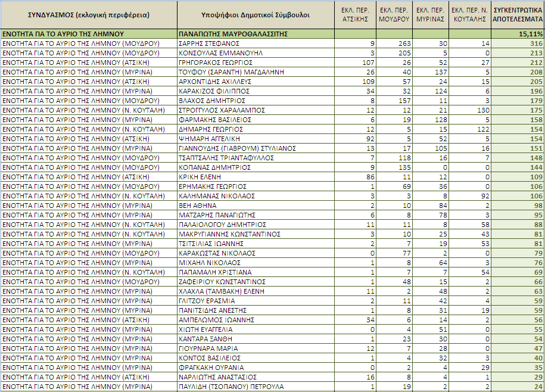Viewport: 545px width, 392px height.
Task: Click candidate 'ΠΑΠΑΜΑΛΗ ΧΡΙΣΤΙΑΝΑ'
Action: pyautogui.click(x=215, y=272)
